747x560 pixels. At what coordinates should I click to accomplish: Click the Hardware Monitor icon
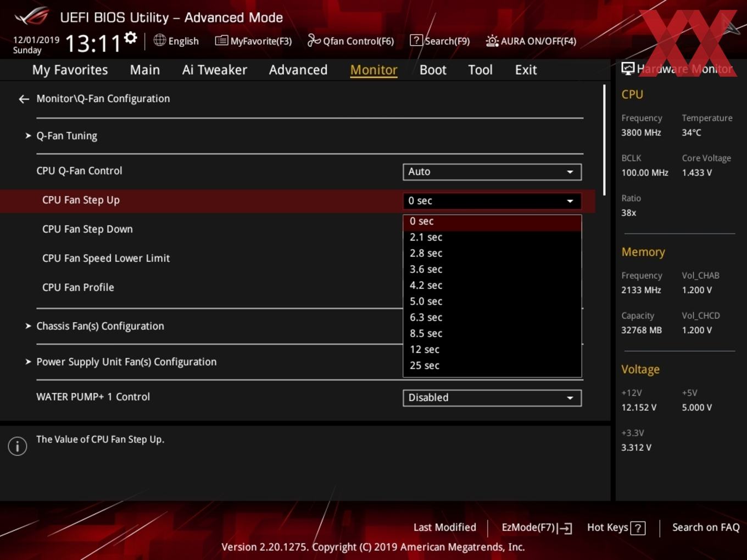(628, 68)
